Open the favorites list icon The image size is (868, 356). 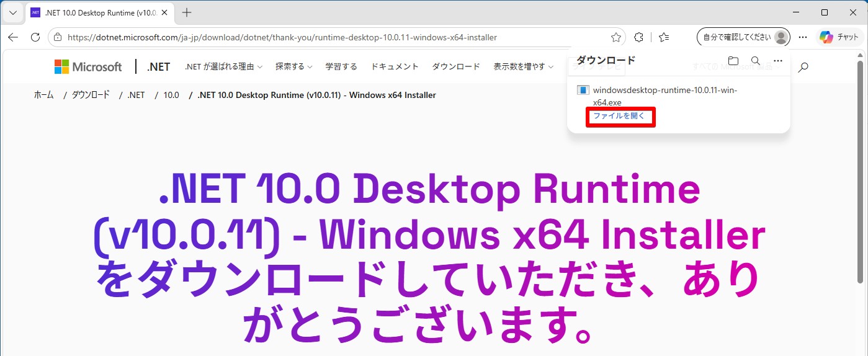(664, 37)
